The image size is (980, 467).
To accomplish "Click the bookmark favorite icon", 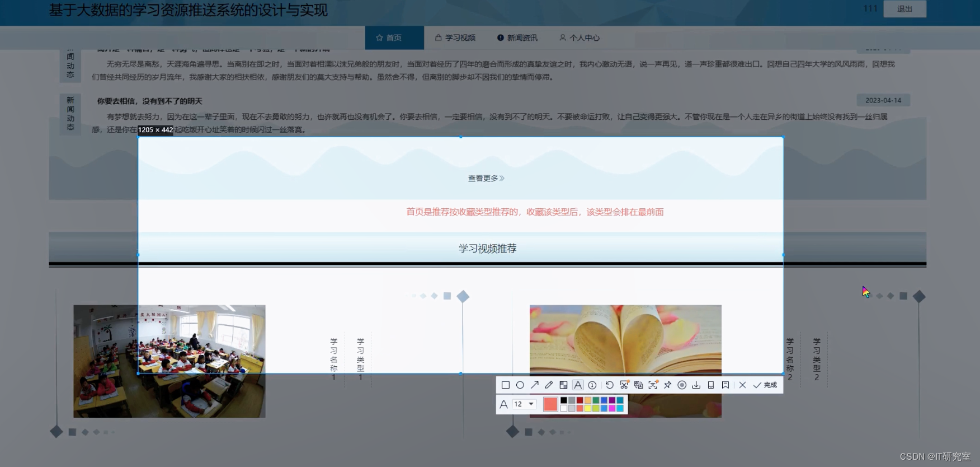I will coord(725,385).
